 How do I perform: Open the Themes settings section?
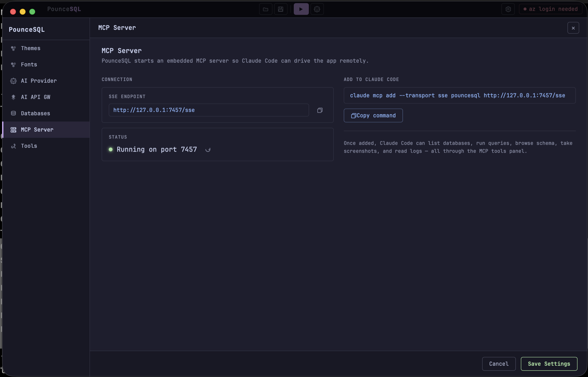point(46,48)
